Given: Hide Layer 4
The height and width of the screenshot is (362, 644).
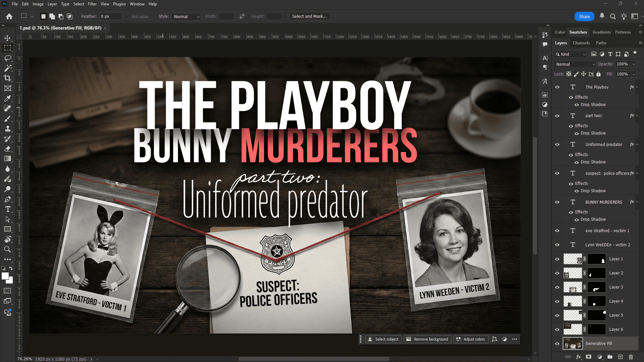Looking at the screenshot, I should click(557, 301).
